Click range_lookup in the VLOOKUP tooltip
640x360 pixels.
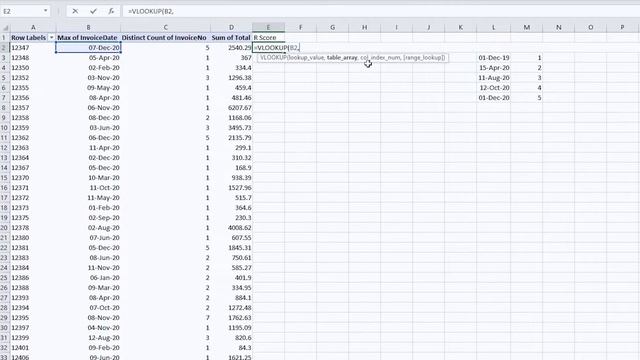[x=424, y=58]
